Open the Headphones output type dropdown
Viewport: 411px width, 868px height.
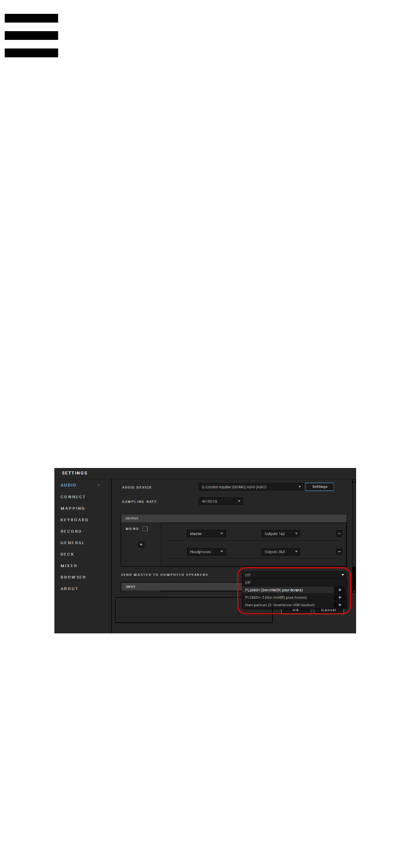206,552
